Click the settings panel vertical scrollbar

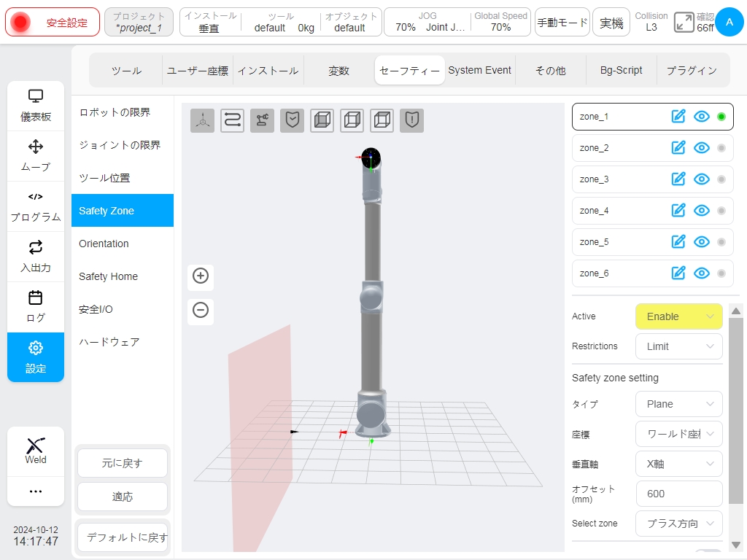[x=736, y=411]
